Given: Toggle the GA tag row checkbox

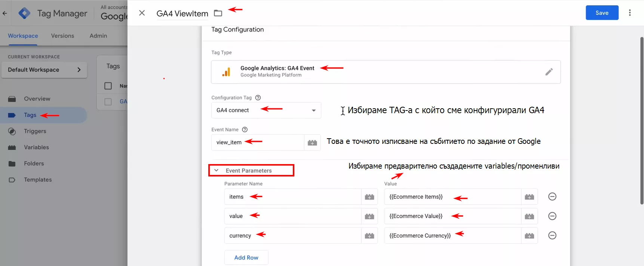Looking at the screenshot, I should [108, 102].
